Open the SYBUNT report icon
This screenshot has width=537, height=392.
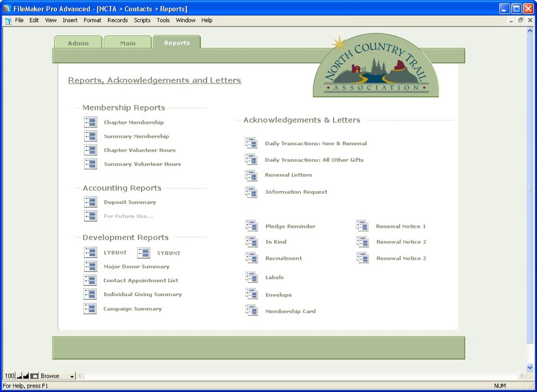point(144,252)
